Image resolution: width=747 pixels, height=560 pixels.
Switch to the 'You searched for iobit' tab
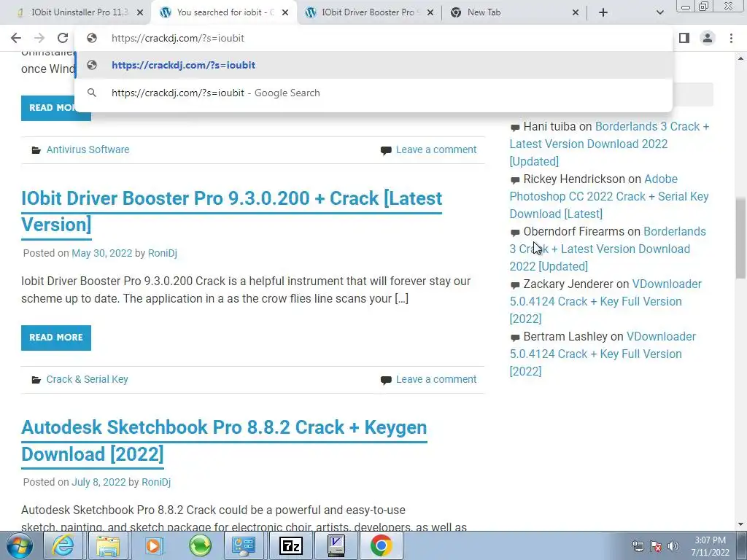(224, 12)
